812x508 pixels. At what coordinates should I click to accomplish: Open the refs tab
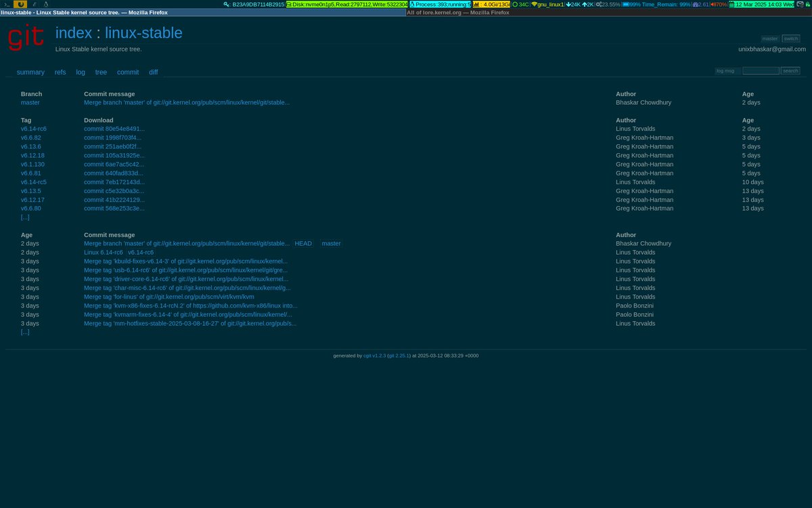(x=60, y=72)
